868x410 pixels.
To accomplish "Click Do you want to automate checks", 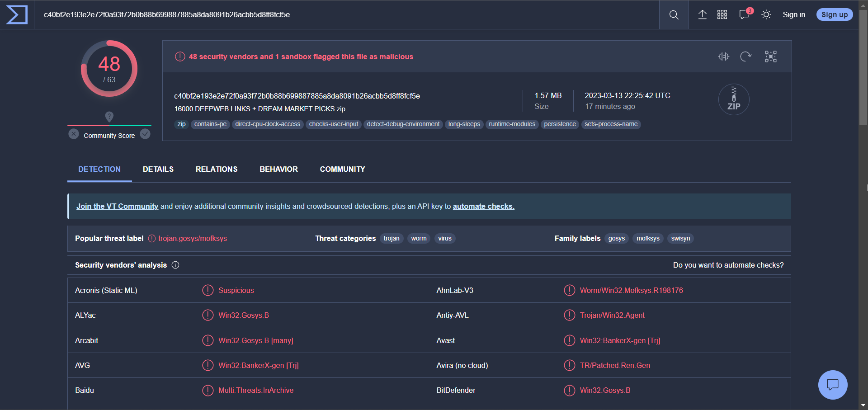I will [x=728, y=265].
